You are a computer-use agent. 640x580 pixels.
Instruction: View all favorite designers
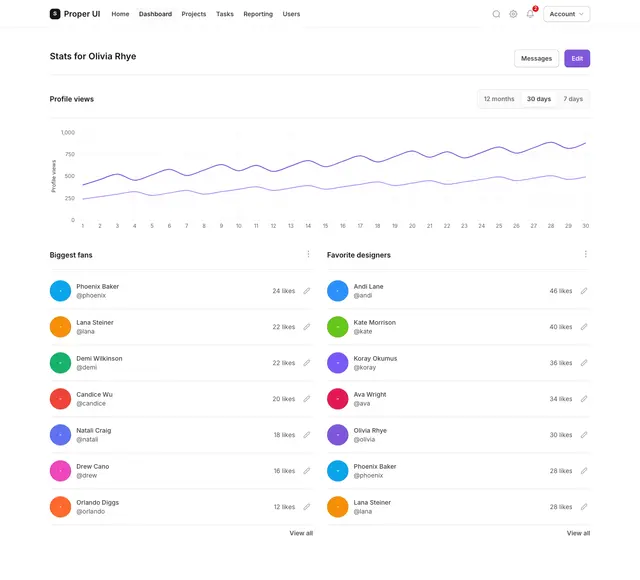[578, 533]
